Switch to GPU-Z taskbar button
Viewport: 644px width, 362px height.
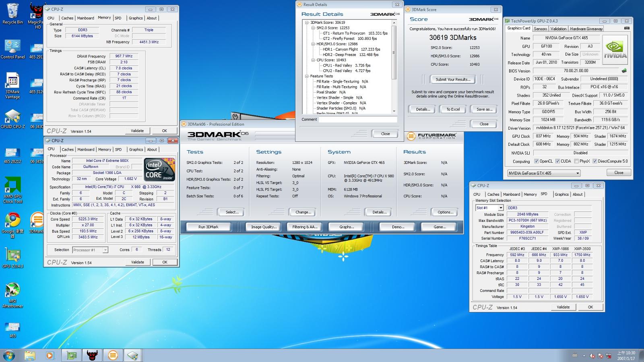coord(72,355)
